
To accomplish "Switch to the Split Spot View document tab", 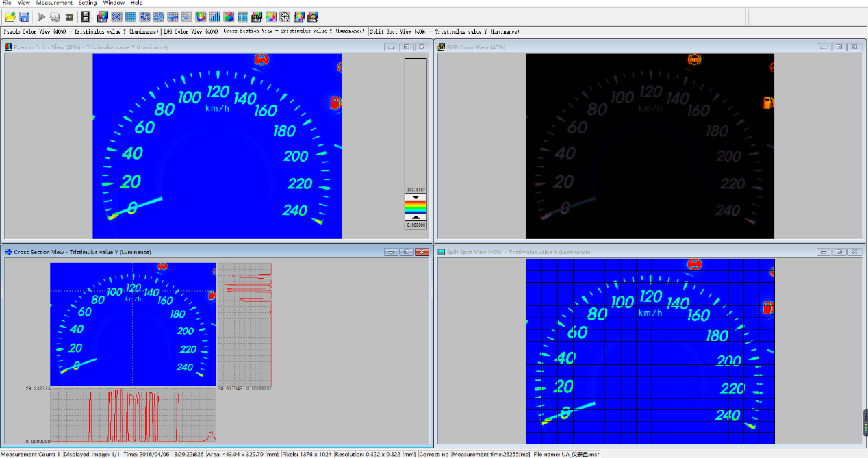I will click(444, 31).
